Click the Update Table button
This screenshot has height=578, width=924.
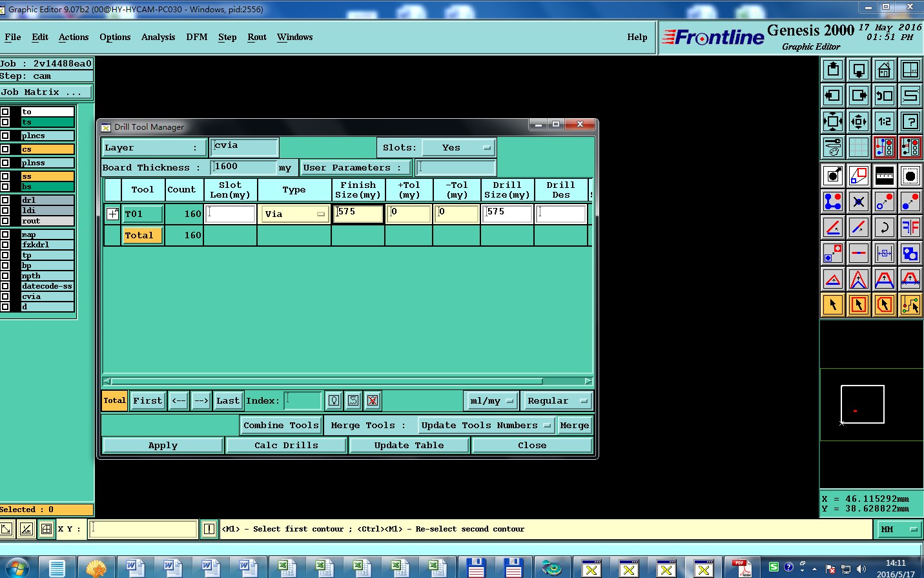tap(409, 445)
